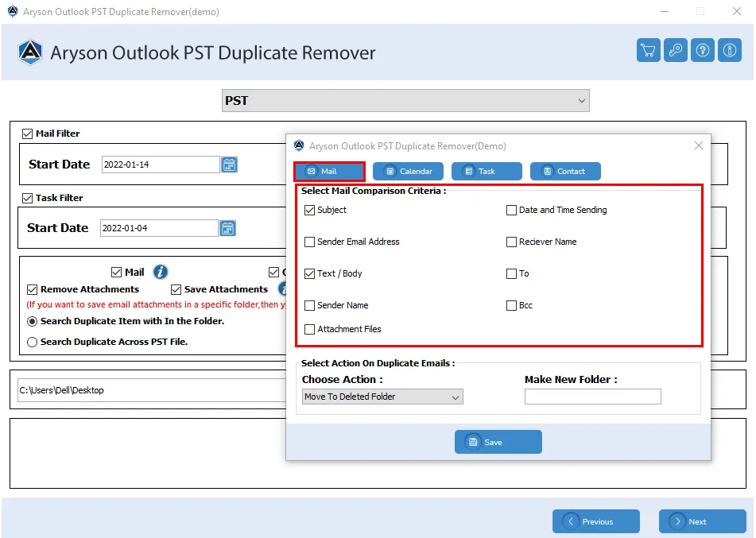The image size is (756, 538).
Task: Click the Task Filter start date field
Action: 159,229
